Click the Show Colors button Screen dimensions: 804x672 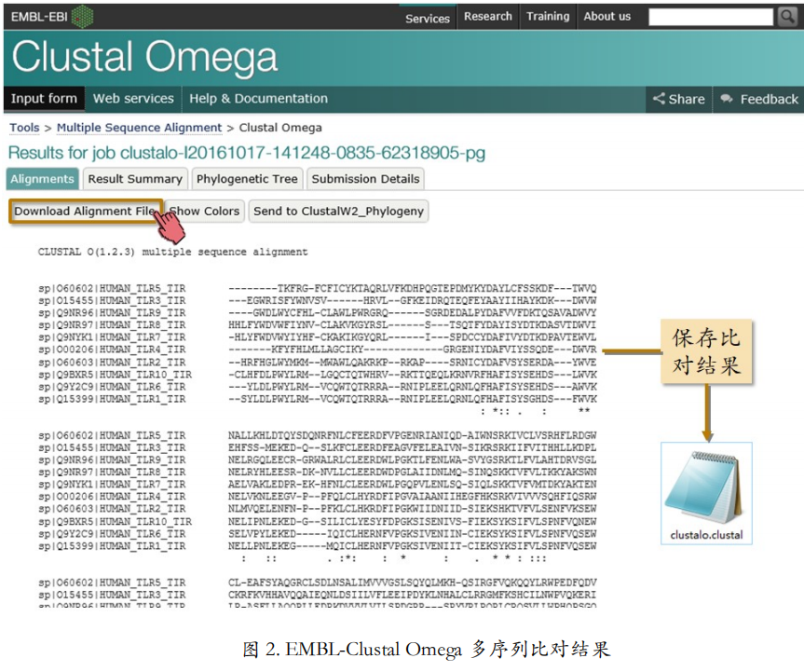[x=205, y=212]
